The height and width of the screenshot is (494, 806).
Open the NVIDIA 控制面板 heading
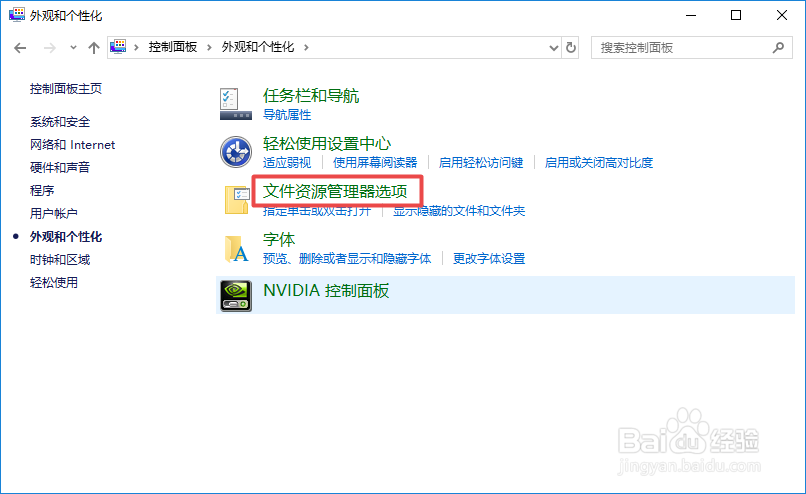tap(326, 290)
